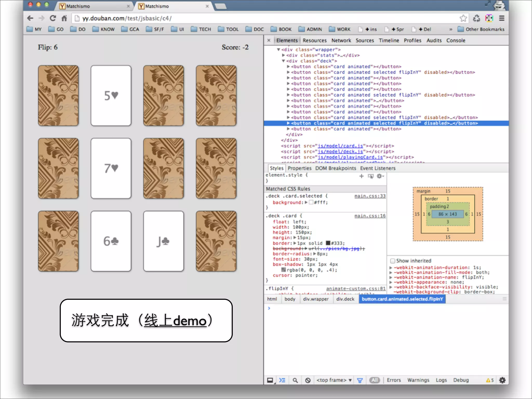This screenshot has height=399, width=532.
Task: Open the Event Listeners pane tab
Action: (378, 168)
